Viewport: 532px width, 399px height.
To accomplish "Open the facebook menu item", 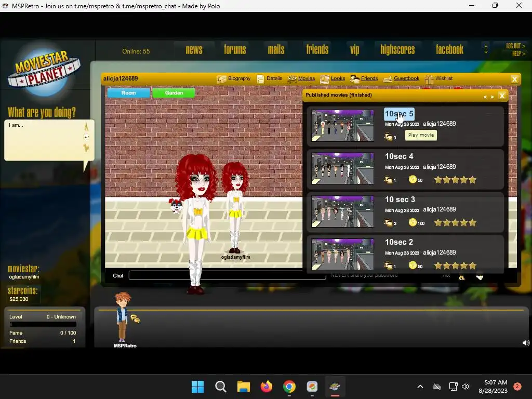I will [449, 50].
